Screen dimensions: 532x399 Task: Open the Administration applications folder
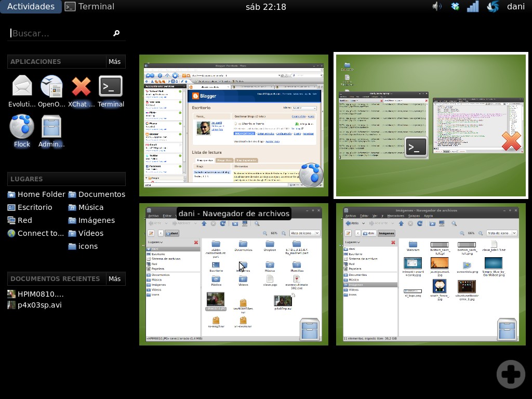click(x=51, y=126)
